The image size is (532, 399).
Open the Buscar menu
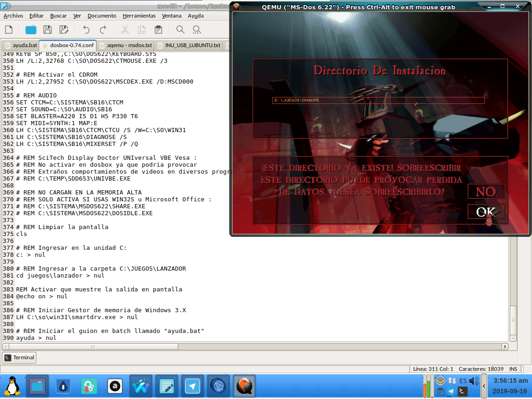(x=58, y=16)
